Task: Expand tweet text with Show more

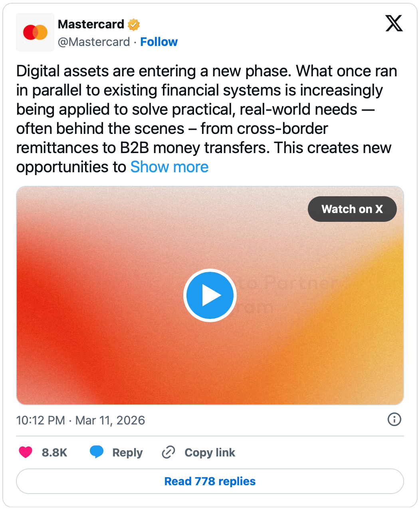Action: [169, 167]
